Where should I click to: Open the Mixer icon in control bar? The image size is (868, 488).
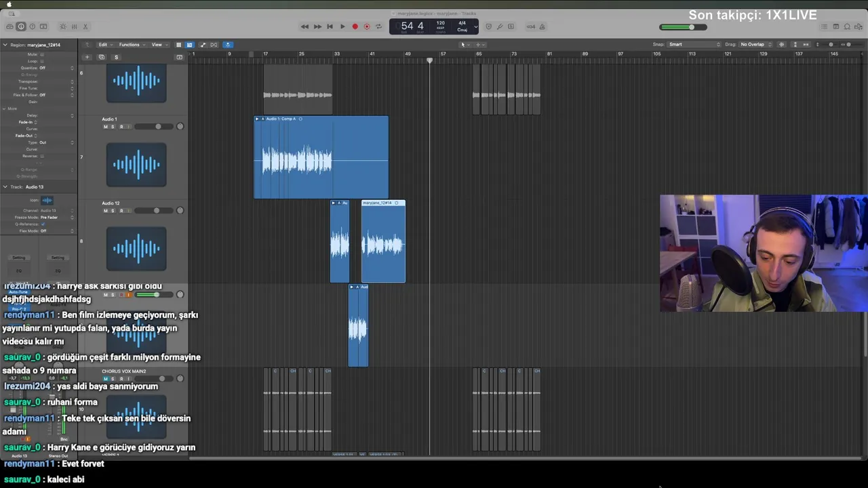click(74, 26)
